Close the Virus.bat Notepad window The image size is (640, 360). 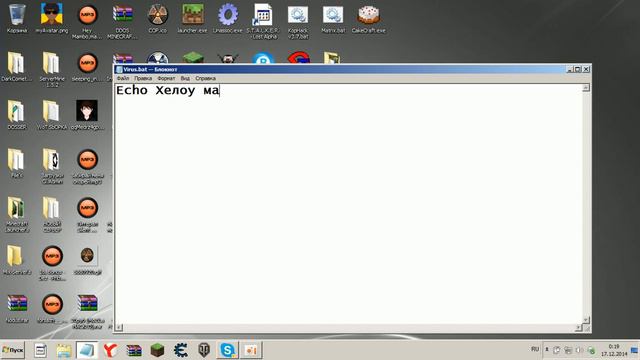tap(586, 69)
